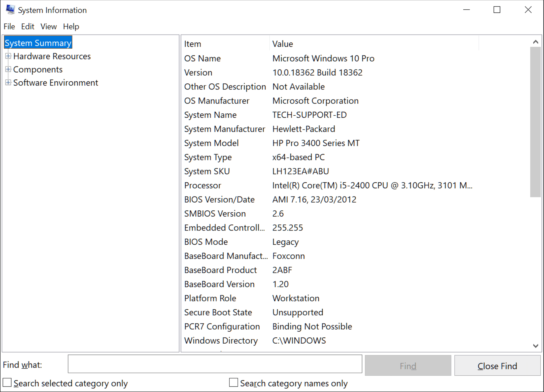Close the System Information window
This screenshot has width=544, height=392.
point(528,10)
